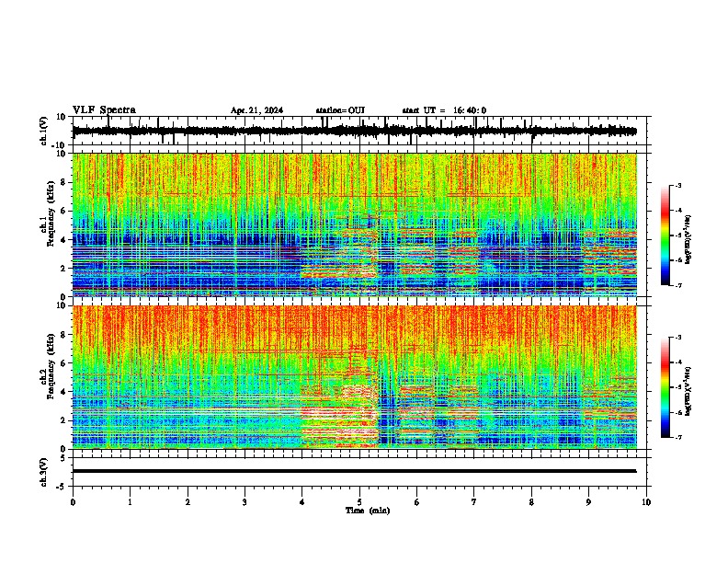This screenshot has width=728, height=563.
Task: Click the ch.2 "Frequency (kHz)" axis label
Action: 51,366
